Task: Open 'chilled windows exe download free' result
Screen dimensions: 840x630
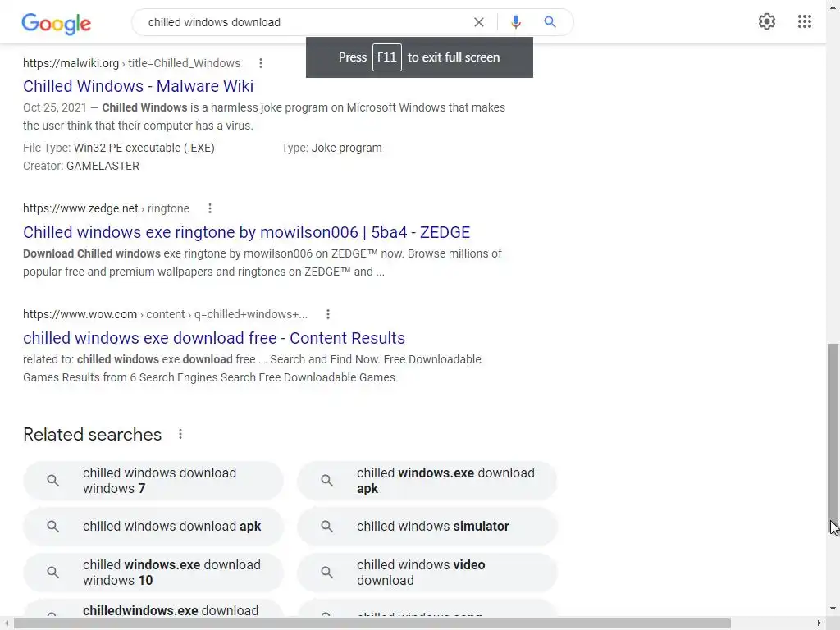Action: pyautogui.click(x=214, y=338)
